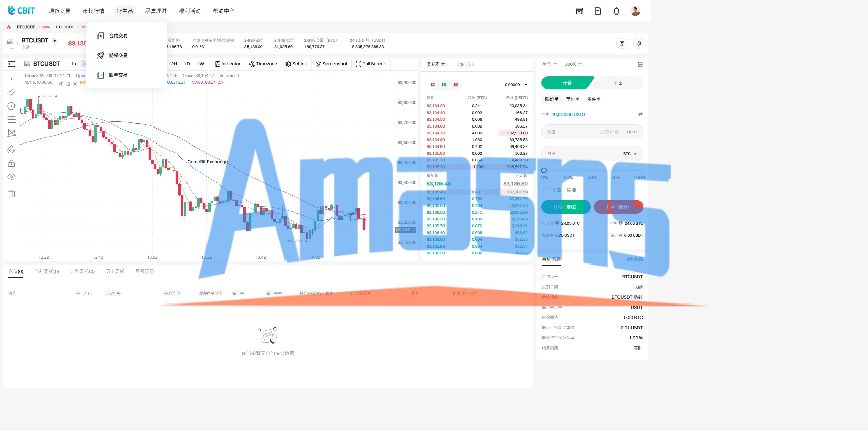Switch to 盈亏记录 tab

(x=144, y=271)
